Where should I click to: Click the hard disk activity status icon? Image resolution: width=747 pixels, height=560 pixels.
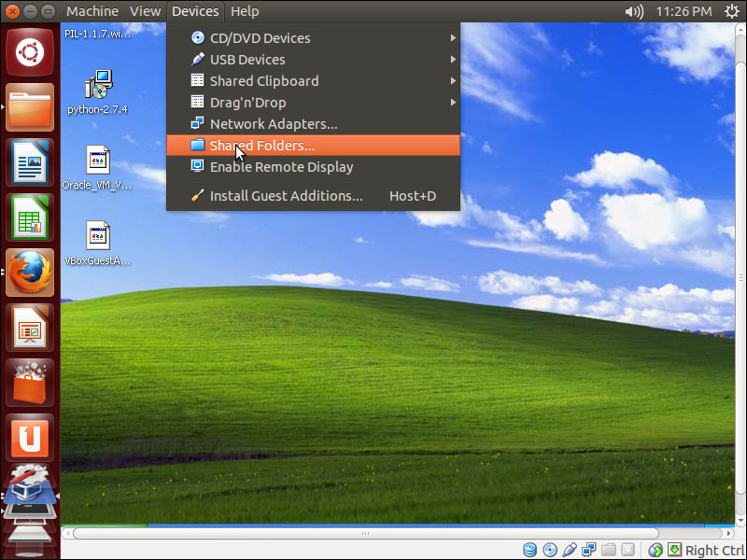tap(529, 550)
